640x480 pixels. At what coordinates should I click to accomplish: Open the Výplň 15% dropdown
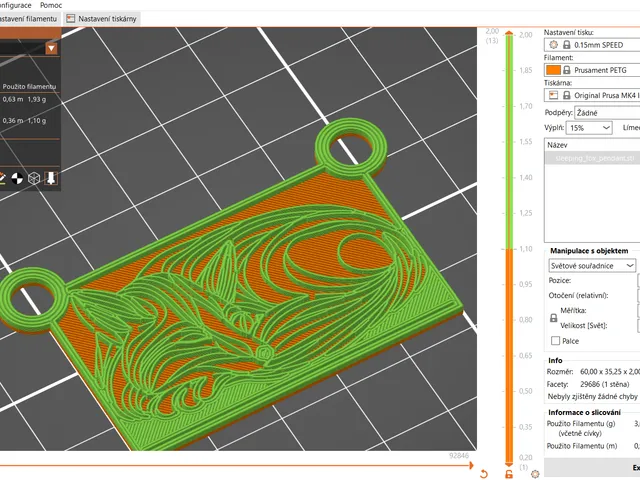coord(589,128)
